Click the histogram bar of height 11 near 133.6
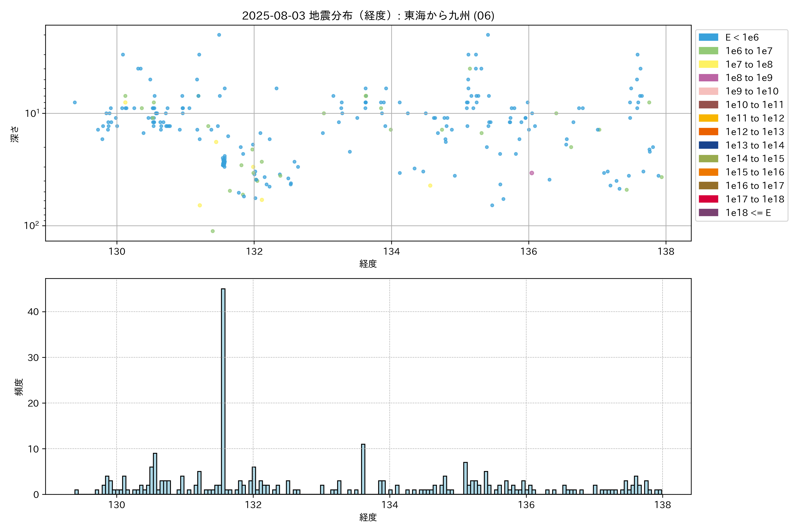This screenshot has width=798, height=532. point(363,469)
